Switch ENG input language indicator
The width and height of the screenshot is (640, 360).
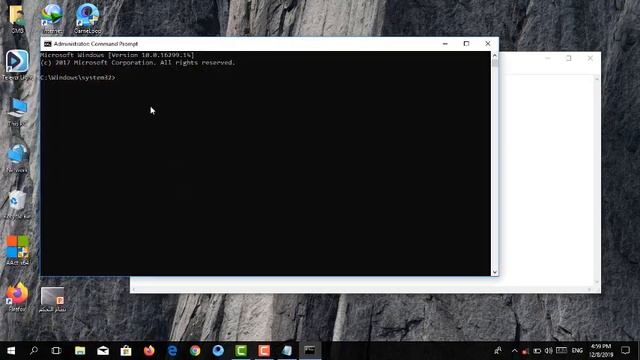click(x=577, y=351)
